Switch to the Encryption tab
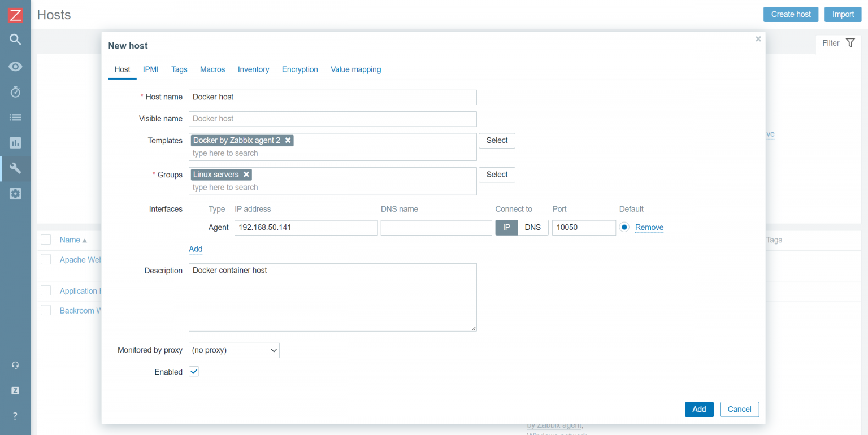Viewport: 868px width, 435px height. [300, 69]
